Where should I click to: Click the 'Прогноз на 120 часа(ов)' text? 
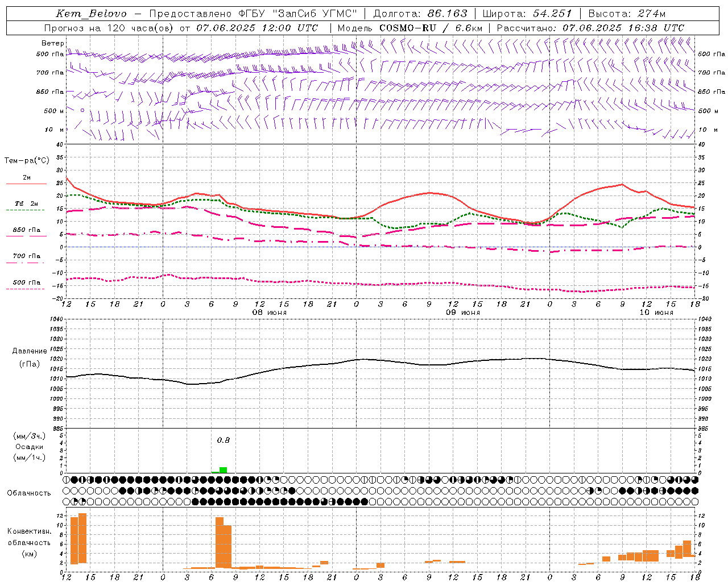(109, 28)
